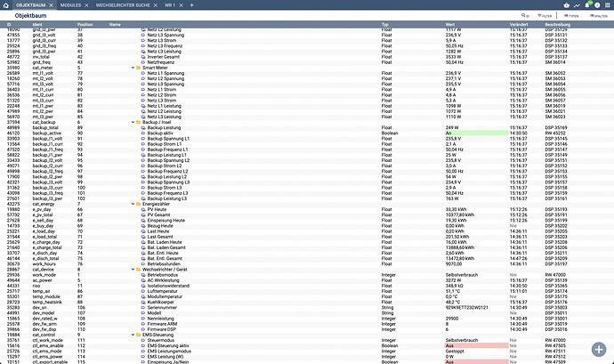Click variable icon of Seriennummer row
Image resolution: width=614 pixels, height=364 pixels.
(x=143, y=308)
